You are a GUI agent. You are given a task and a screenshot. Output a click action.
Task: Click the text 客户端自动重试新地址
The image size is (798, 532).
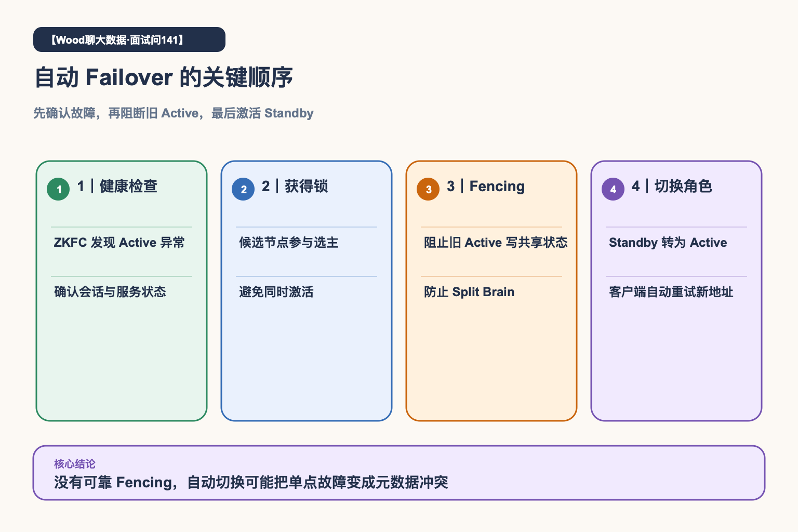[671, 292]
